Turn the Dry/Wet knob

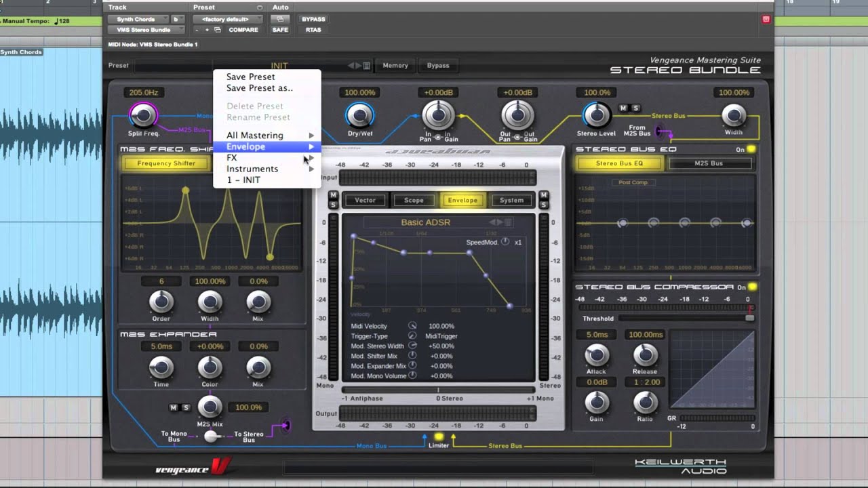click(x=359, y=115)
